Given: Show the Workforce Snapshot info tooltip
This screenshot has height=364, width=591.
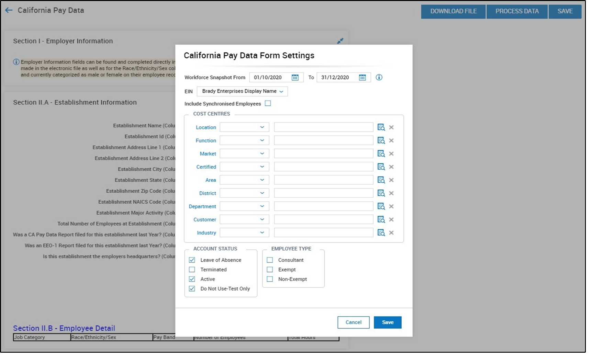Looking at the screenshot, I should point(379,77).
